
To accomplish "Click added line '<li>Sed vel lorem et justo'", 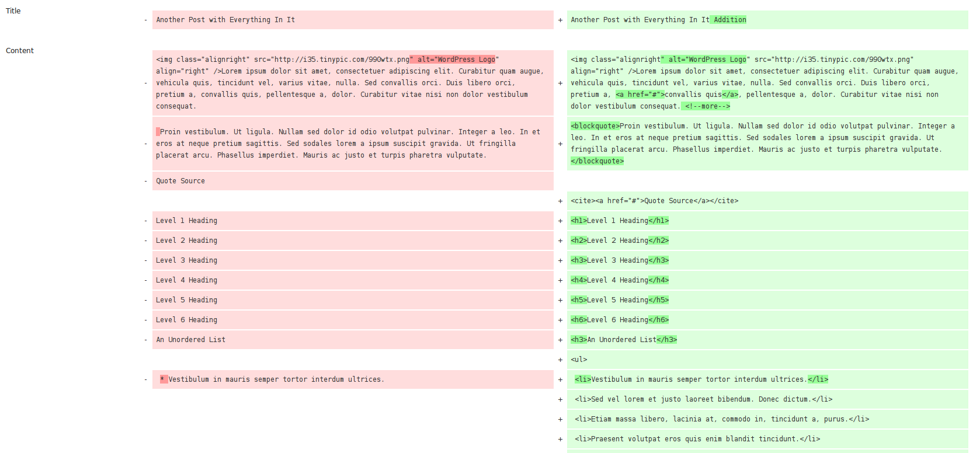I will [x=767, y=399].
